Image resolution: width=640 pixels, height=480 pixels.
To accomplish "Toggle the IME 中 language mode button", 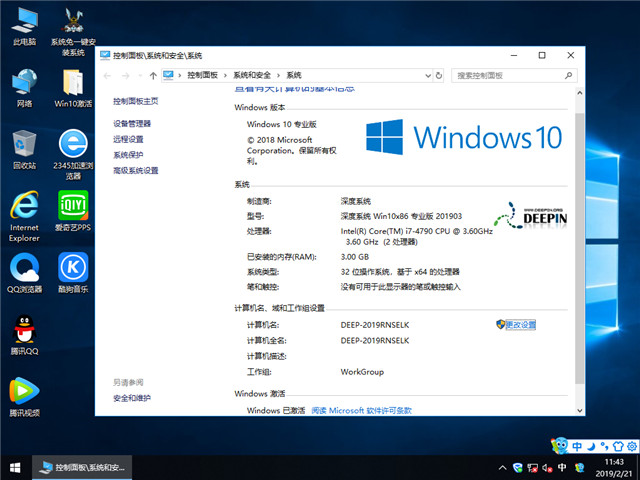I will (x=577, y=446).
